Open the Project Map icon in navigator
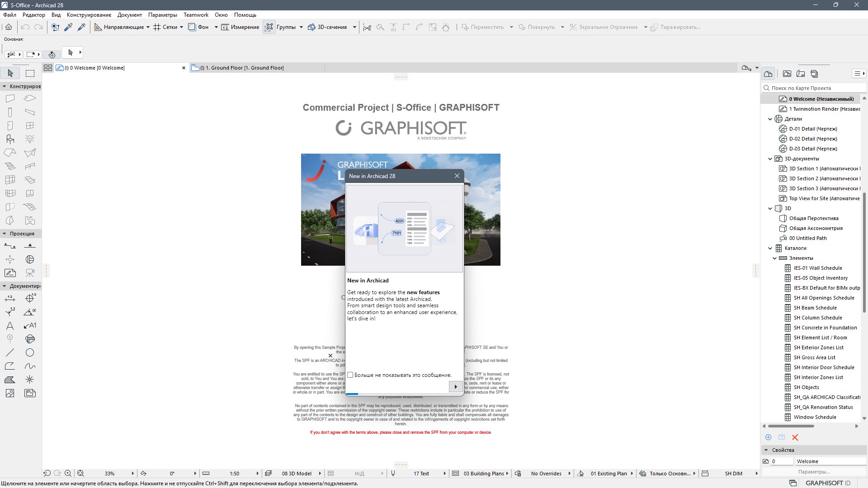This screenshot has height=488, width=868. point(768,74)
